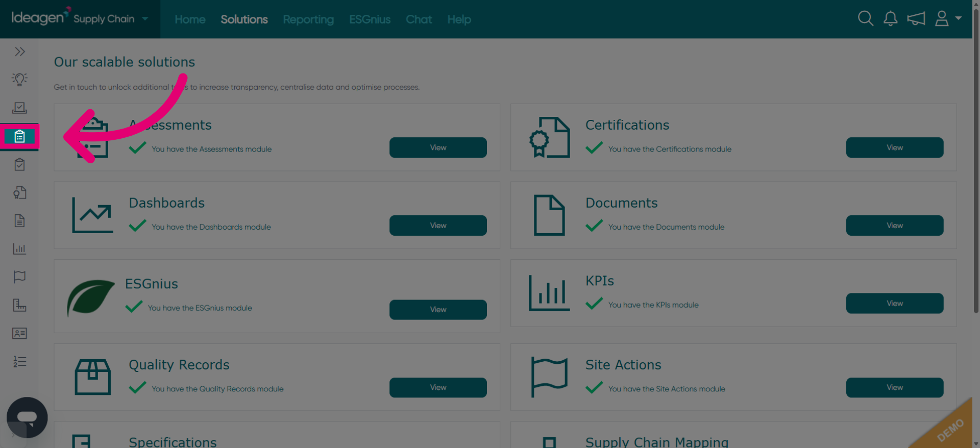Viewport: 980px width, 448px height.
Task: View the Dashboards module
Action: click(x=438, y=226)
